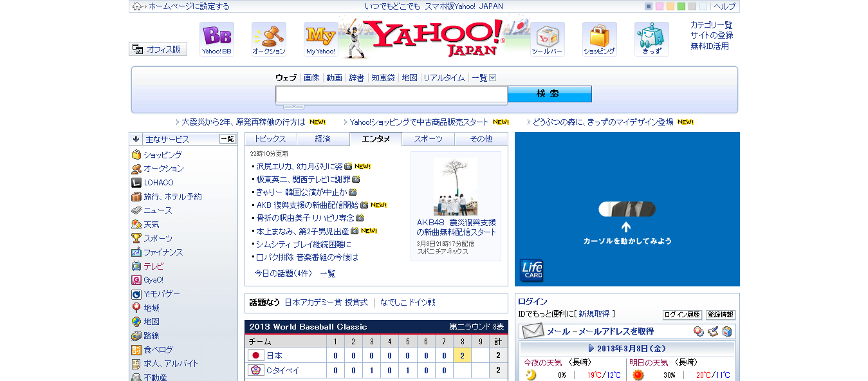The image size is (868, 381).
Task: Open テレビ in the services sidebar
Action: (153, 266)
